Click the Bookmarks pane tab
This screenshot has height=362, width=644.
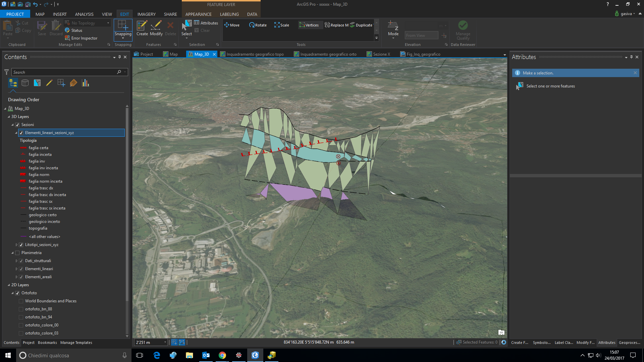pyautogui.click(x=47, y=343)
